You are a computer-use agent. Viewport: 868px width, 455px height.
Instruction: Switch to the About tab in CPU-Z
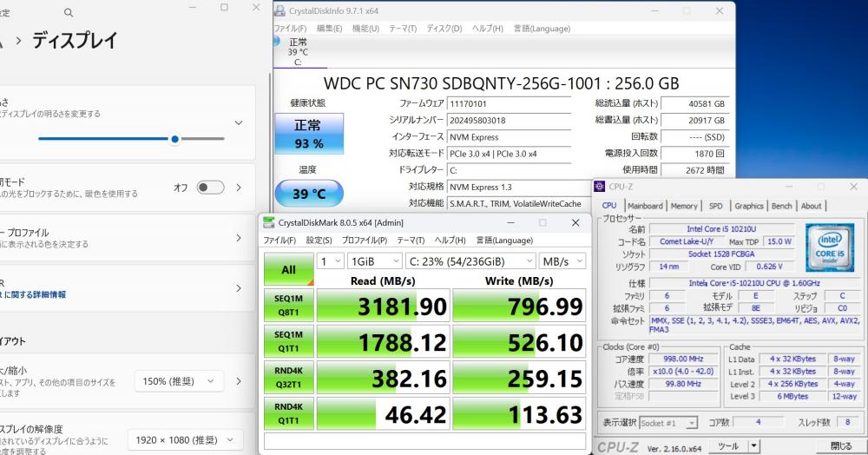click(x=811, y=206)
